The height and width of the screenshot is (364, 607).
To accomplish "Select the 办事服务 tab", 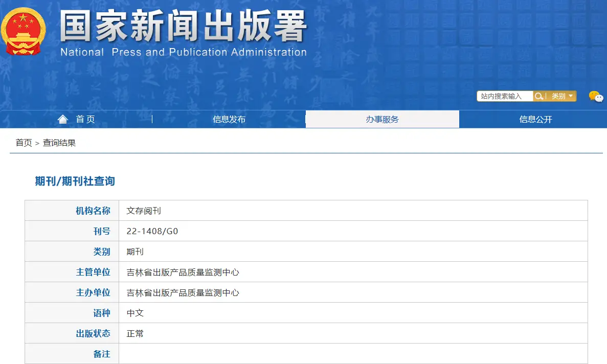I will 382,119.
